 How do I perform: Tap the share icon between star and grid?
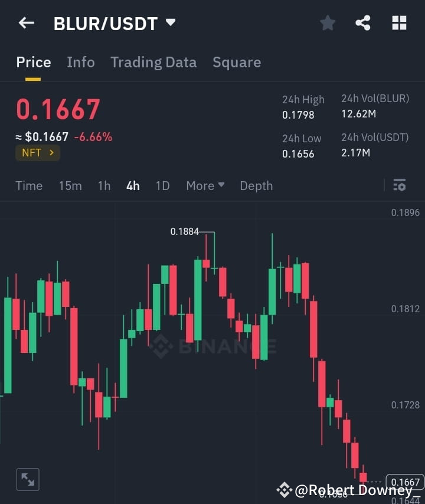pos(363,22)
